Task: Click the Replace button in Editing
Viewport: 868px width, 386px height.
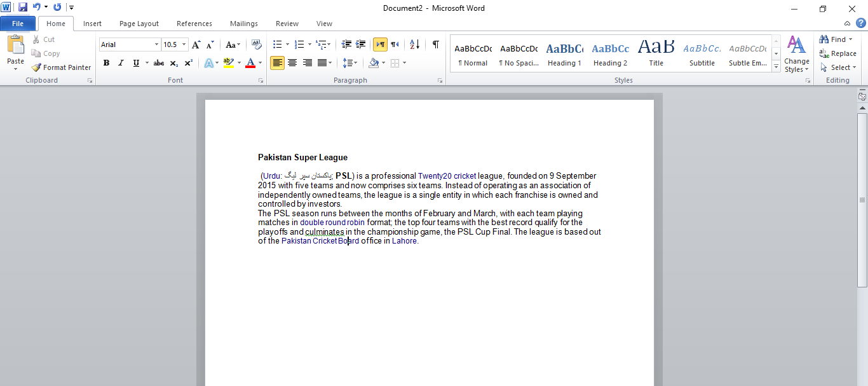Action: tap(837, 53)
